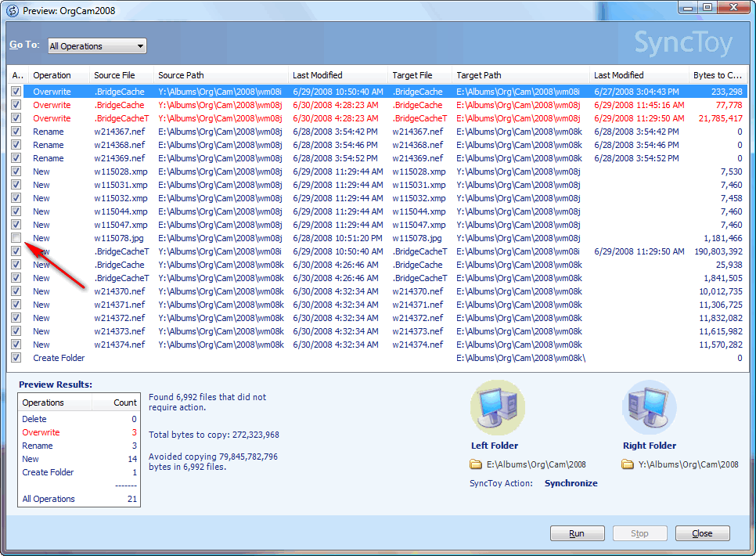The height and width of the screenshot is (556, 756).
Task: Sort by the Target File column header
Action: (x=420, y=75)
